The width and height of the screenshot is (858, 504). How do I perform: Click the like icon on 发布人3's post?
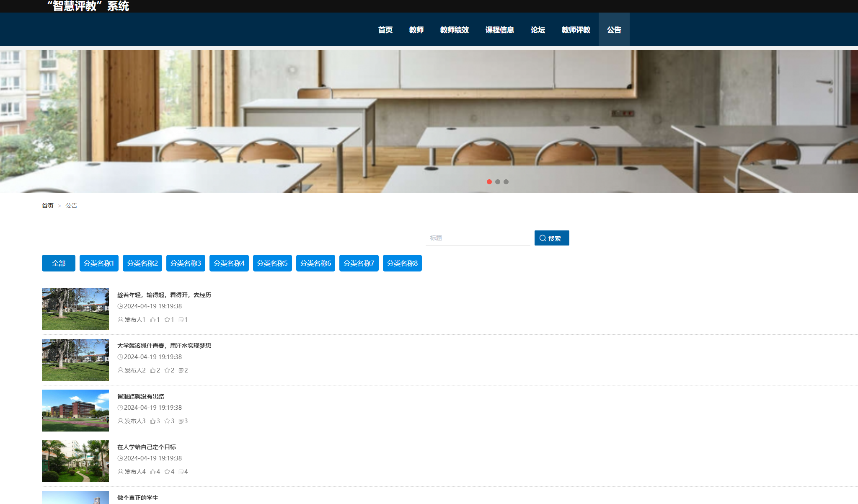coord(153,421)
